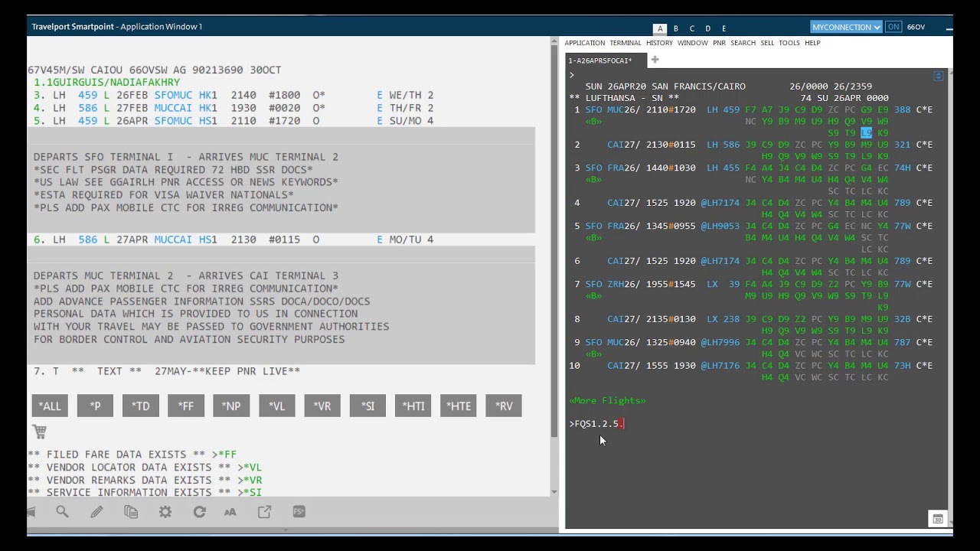Pop out the window with the external arrow icon
The height and width of the screenshot is (551, 980).
[x=264, y=512]
